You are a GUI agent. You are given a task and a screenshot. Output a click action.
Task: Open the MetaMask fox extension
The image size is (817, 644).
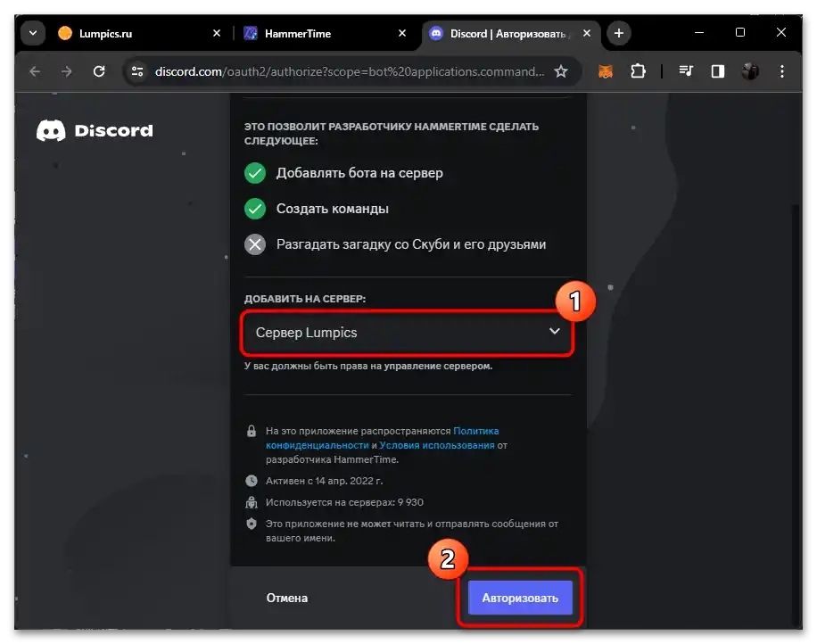[606, 71]
